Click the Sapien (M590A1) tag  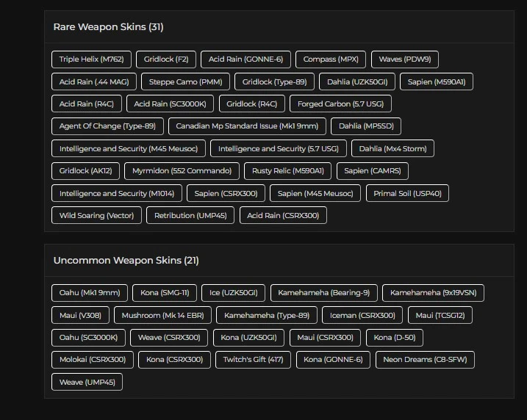click(x=437, y=82)
